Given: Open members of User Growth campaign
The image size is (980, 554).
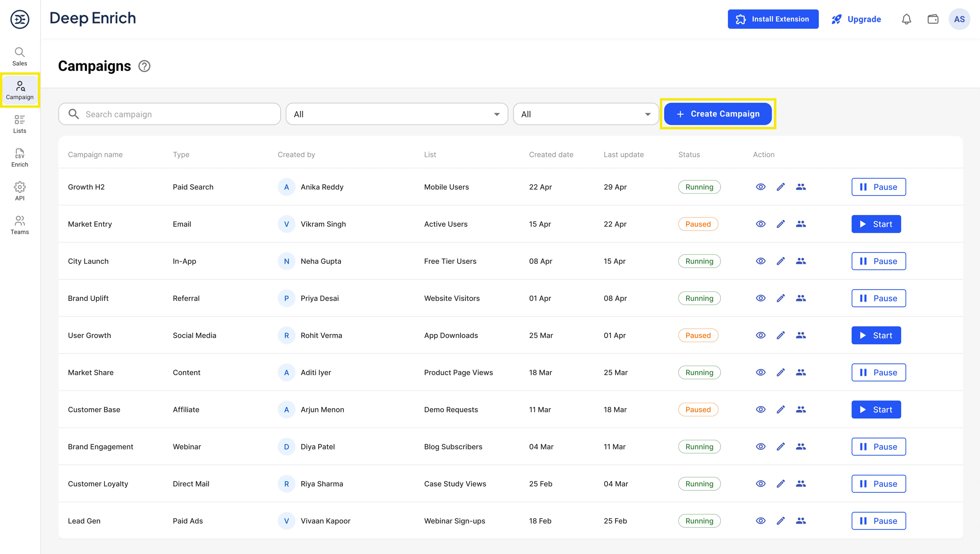Looking at the screenshot, I should 801,335.
